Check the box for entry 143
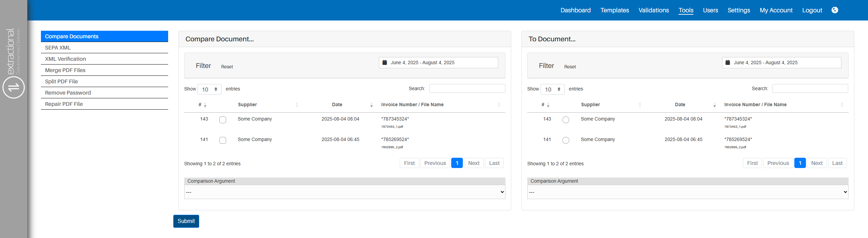The height and width of the screenshot is (238, 868). click(x=223, y=120)
